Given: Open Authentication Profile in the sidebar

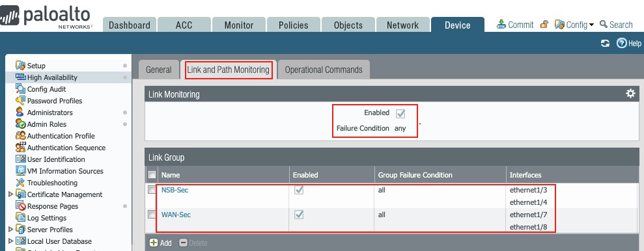Looking at the screenshot, I should [x=61, y=136].
